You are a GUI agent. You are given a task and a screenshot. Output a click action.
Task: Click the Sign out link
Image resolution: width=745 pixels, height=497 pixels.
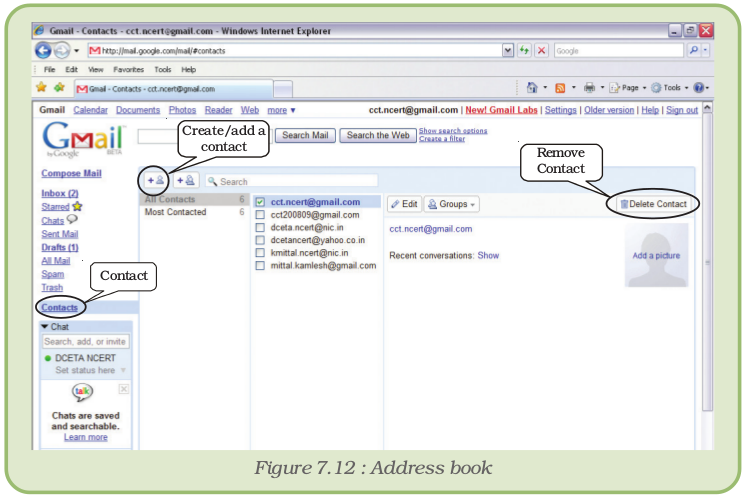click(682, 110)
